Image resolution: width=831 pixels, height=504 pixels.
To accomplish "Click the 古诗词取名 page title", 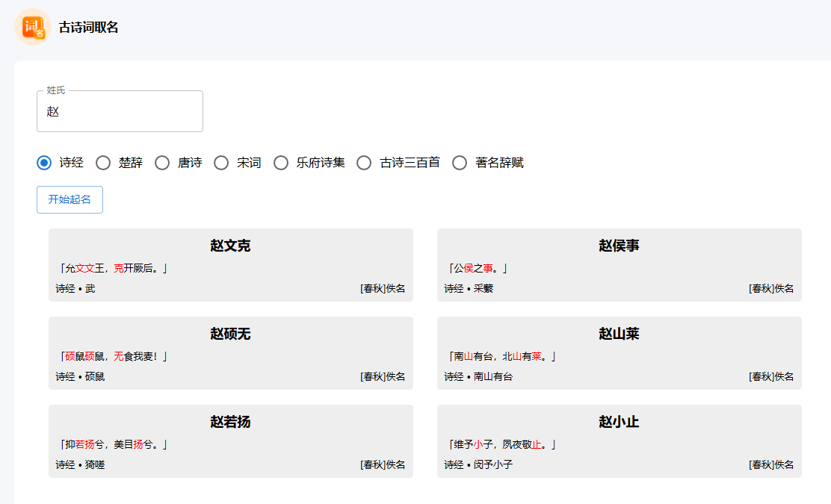I will point(87,28).
